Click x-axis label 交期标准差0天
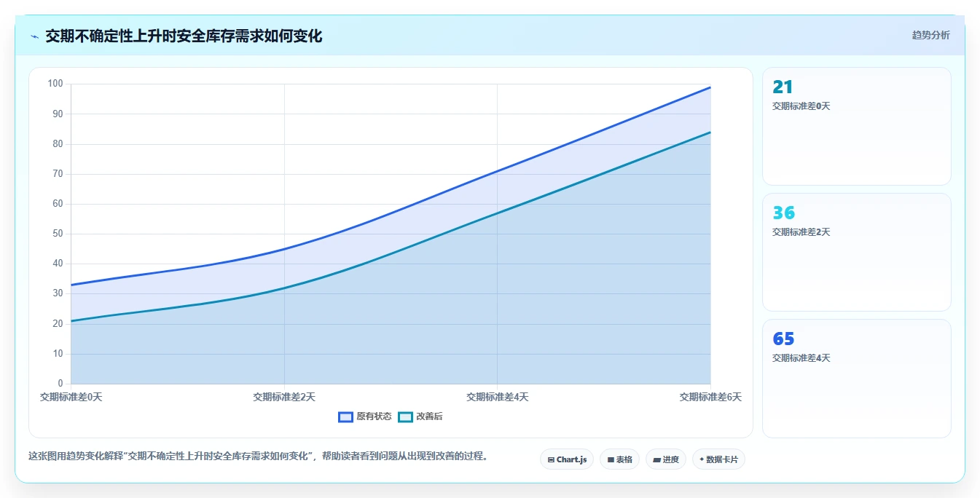 71,397
